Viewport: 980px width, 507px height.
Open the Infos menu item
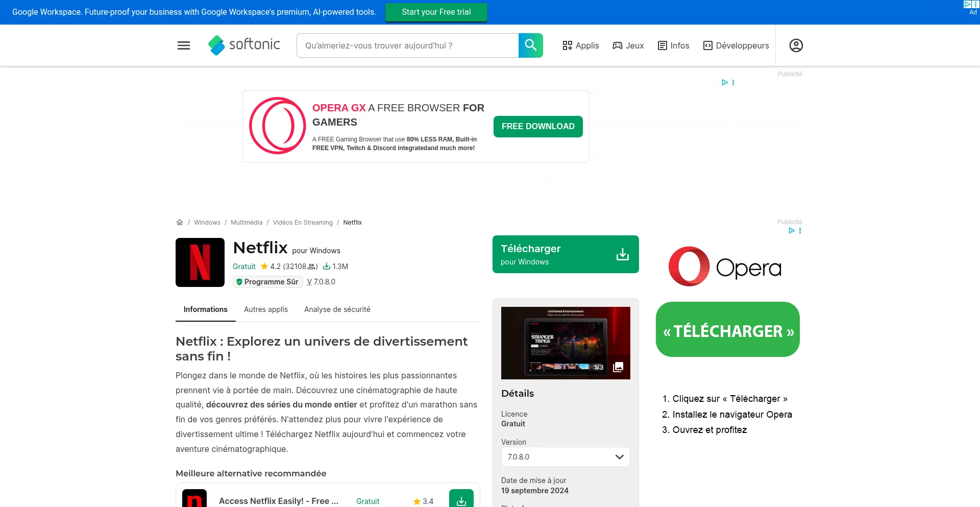coord(673,45)
